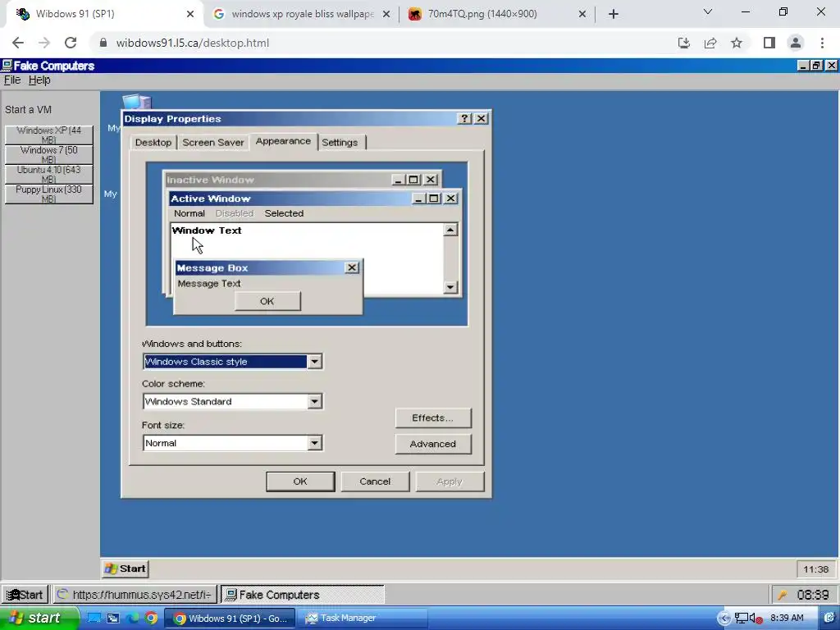Click preview Message Box close icon
The width and height of the screenshot is (840, 630).
point(351,267)
